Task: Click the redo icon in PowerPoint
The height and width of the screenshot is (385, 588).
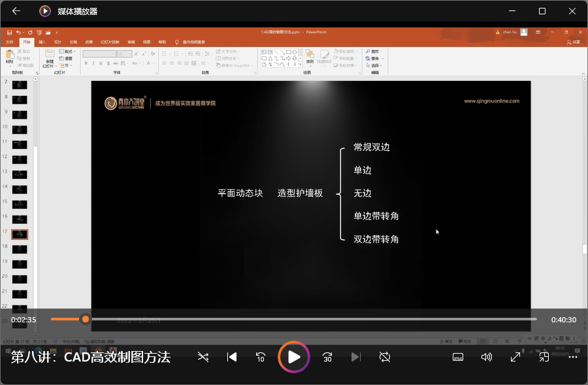Action: point(30,33)
